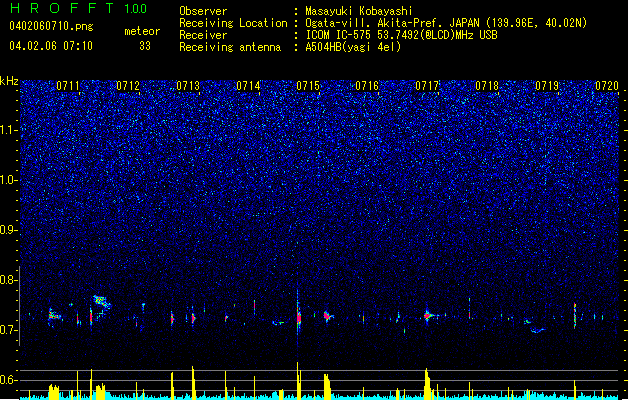Viewport: 629px width, 400px height.
Task: Click the 0720 time marker
Action: tap(607, 86)
